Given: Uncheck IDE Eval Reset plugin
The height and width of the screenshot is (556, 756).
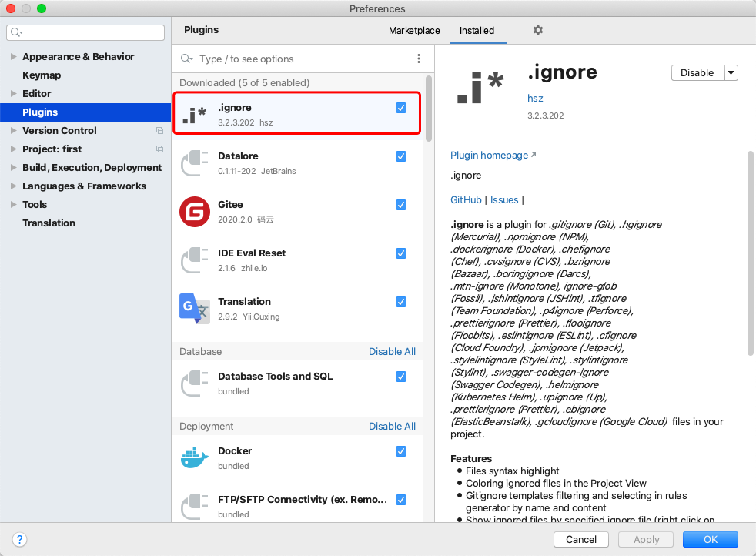Looking at the screenshot, I should (401, 253).
